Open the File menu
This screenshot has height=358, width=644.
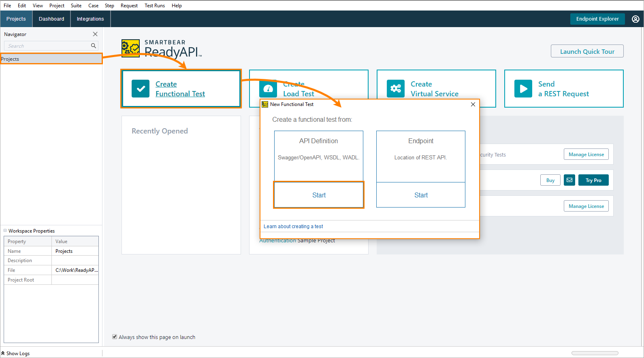(7, 6)
